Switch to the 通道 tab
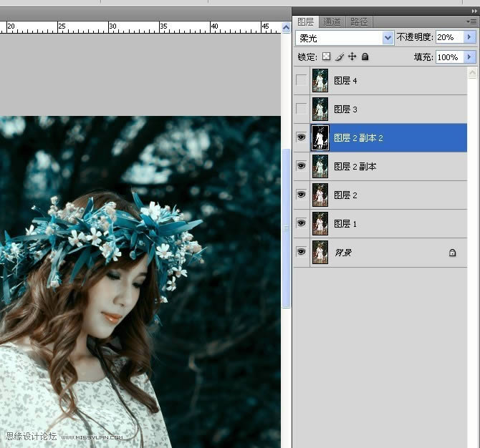This screenshot has width=480, height=448. pos(332,22)
